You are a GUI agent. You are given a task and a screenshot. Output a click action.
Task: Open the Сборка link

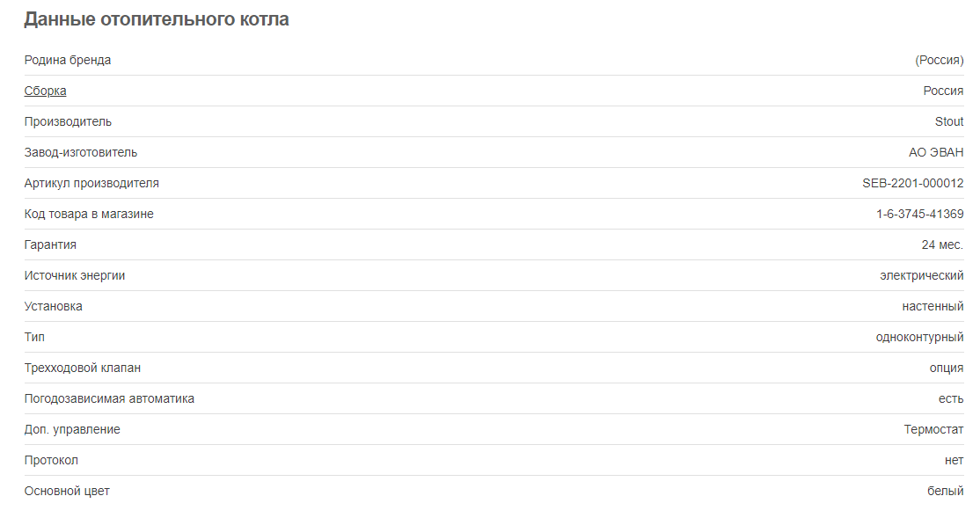click(45, 91)
